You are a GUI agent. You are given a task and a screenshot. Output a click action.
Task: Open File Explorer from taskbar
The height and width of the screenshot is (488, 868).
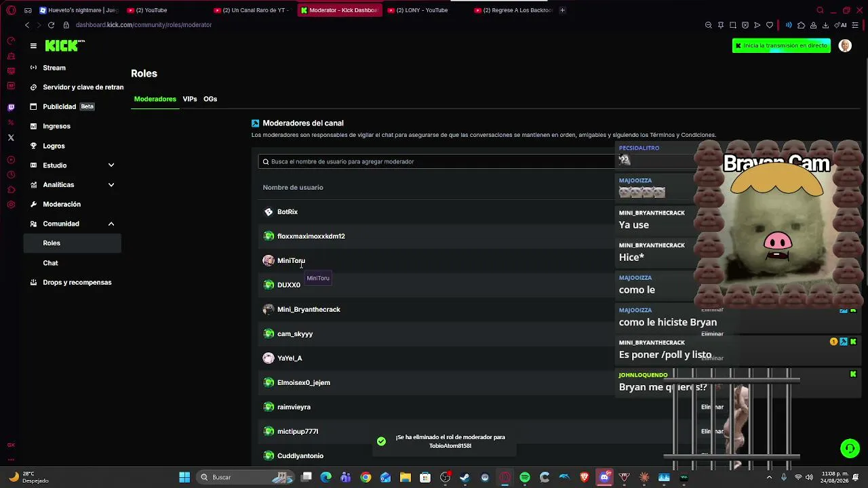coord(406,477)
